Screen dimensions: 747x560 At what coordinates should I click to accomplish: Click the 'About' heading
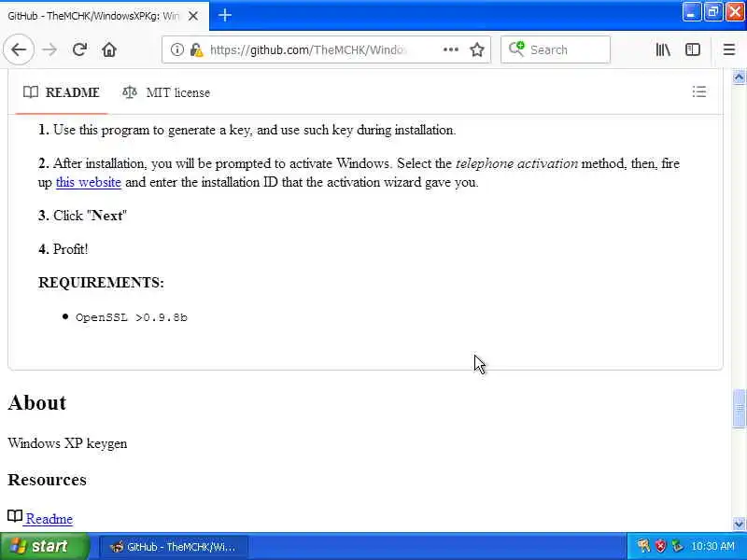pyautogui.click(x=37, y=403)
